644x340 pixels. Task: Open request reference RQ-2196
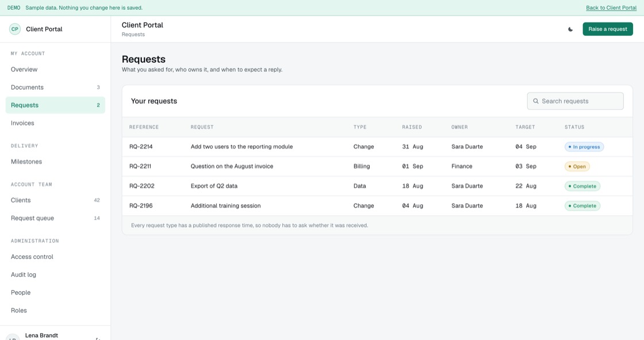pos(141,206)
